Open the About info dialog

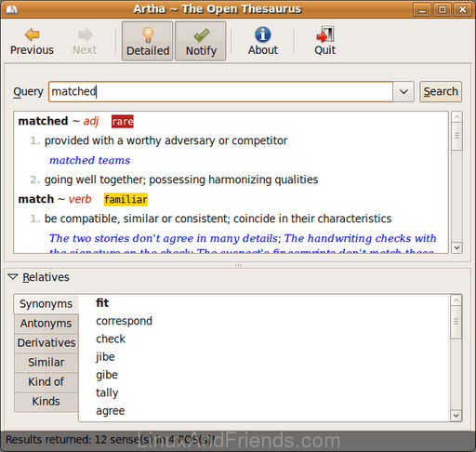click(x=263, y=42)
